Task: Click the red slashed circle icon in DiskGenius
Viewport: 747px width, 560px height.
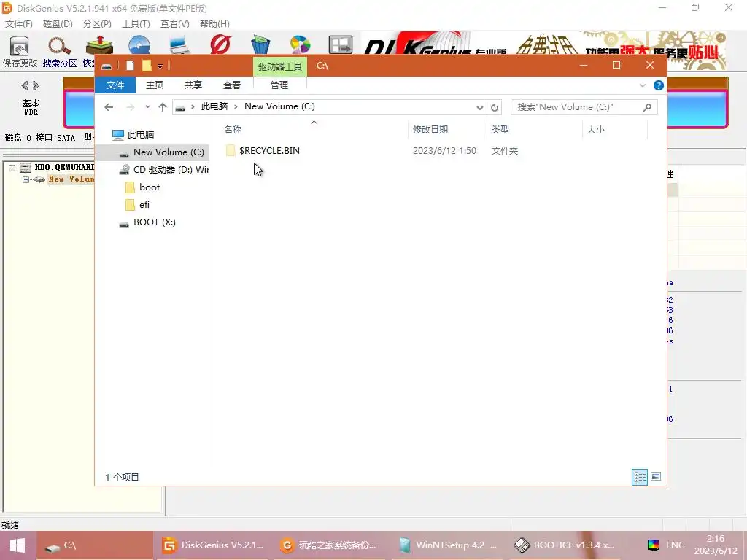Action: (220, 45)
